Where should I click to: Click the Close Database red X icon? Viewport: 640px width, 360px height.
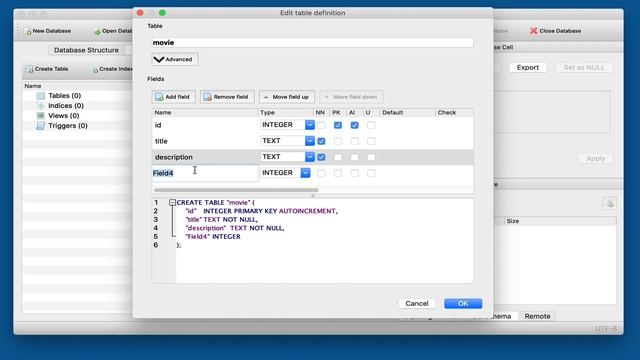[x=533, y=31]
